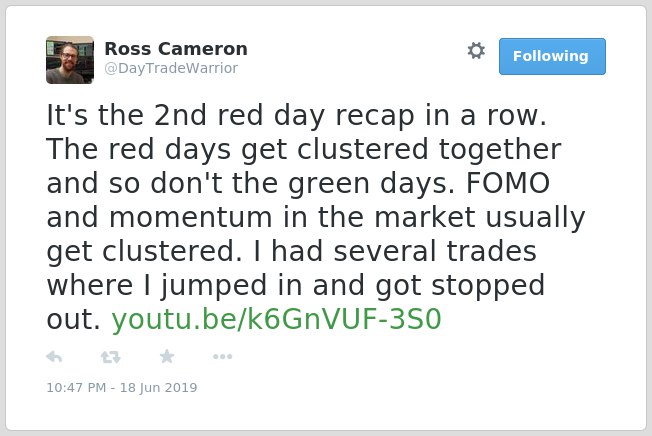The image size is (652, 436).
Task: Click the phrase 'get clustered. I had several trades'
Action: point(291,251)
